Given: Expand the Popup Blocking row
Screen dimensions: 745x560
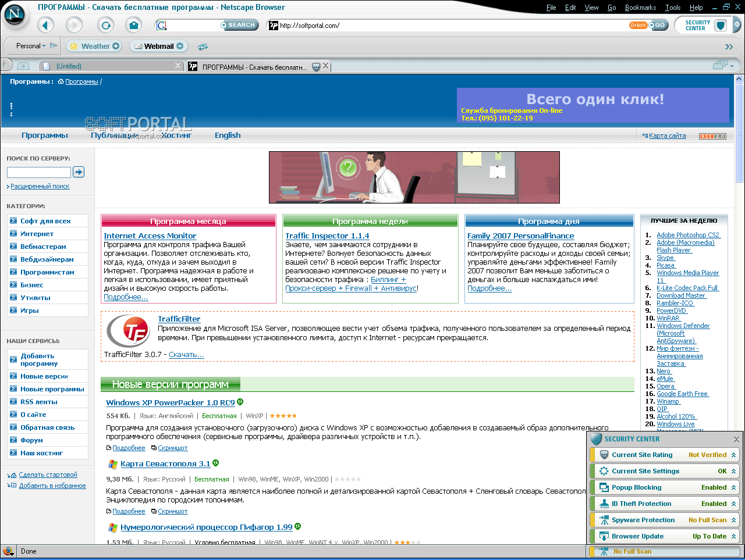Looking at the screenshot, I should point(733,487).
